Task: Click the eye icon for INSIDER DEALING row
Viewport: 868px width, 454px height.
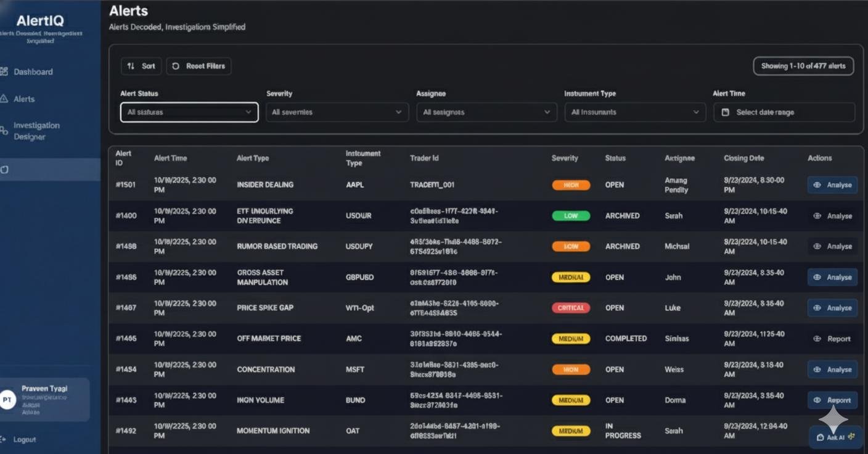Action: (817, 185)
